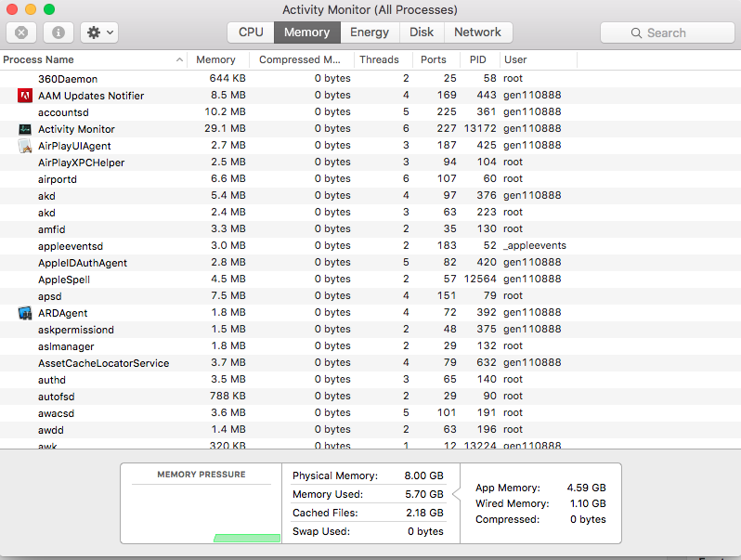
Task: Minimize the window with the yellow button
Action: (x=31, y=9)
